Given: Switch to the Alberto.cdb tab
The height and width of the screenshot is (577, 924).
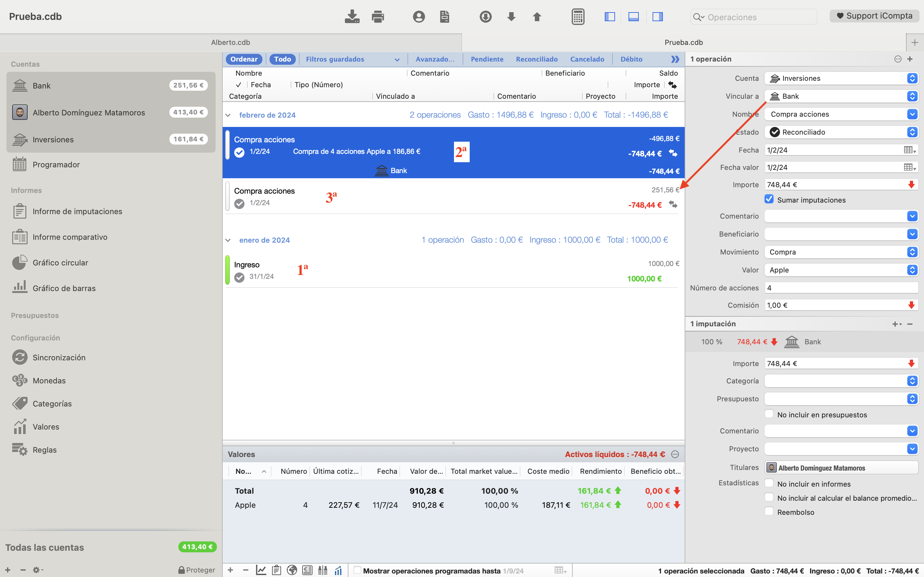Looking at the screenshot, I should (x=231, y=42).
